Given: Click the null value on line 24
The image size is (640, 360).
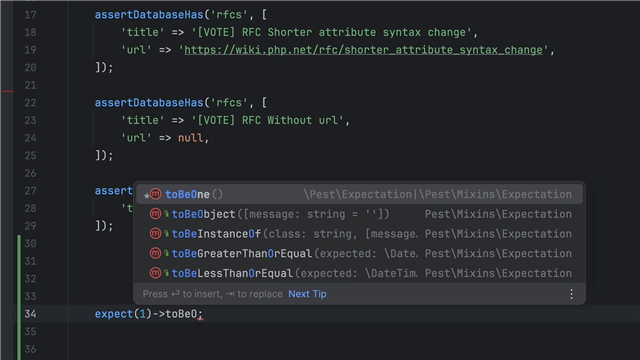Looking at the screenshot, I should pyautogui.click(x=191, y=138).
